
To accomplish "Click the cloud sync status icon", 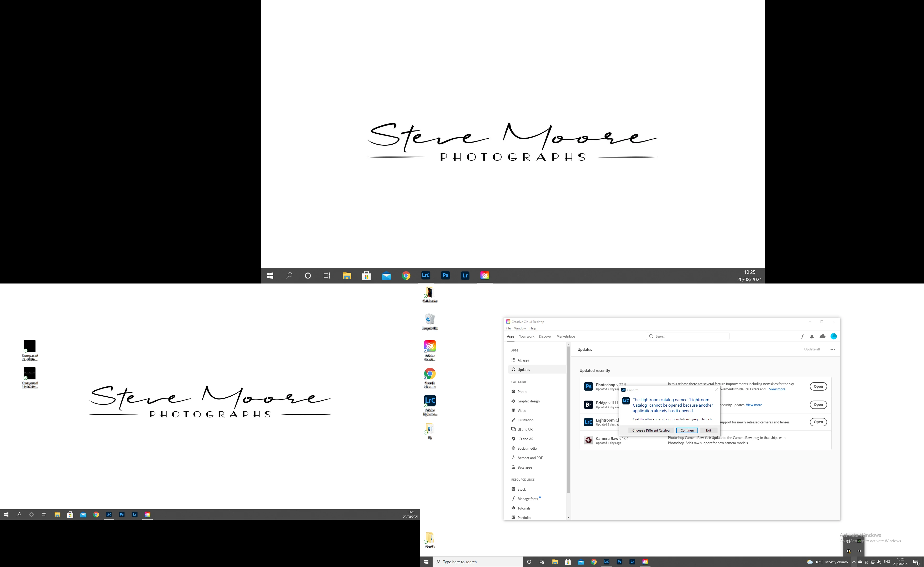I will 822,336.
